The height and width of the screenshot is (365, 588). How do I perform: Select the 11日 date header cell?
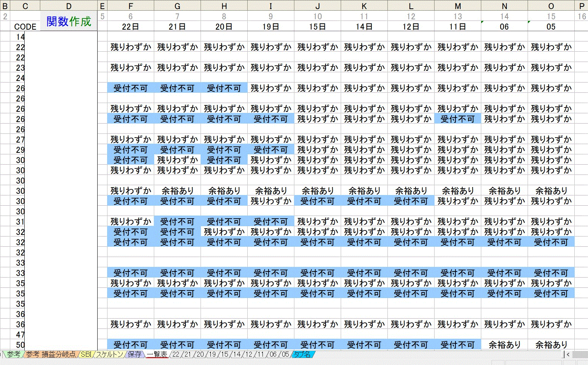pos(458,27)
